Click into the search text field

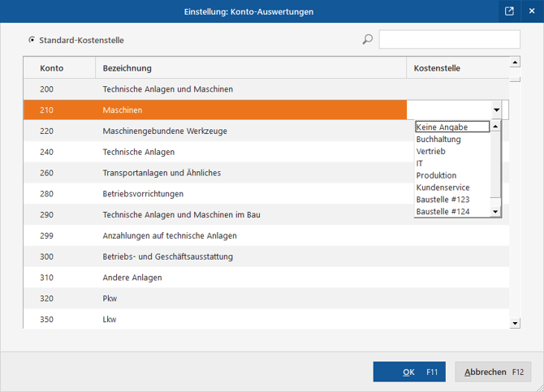pyautogui.click(x=449, y=39)
